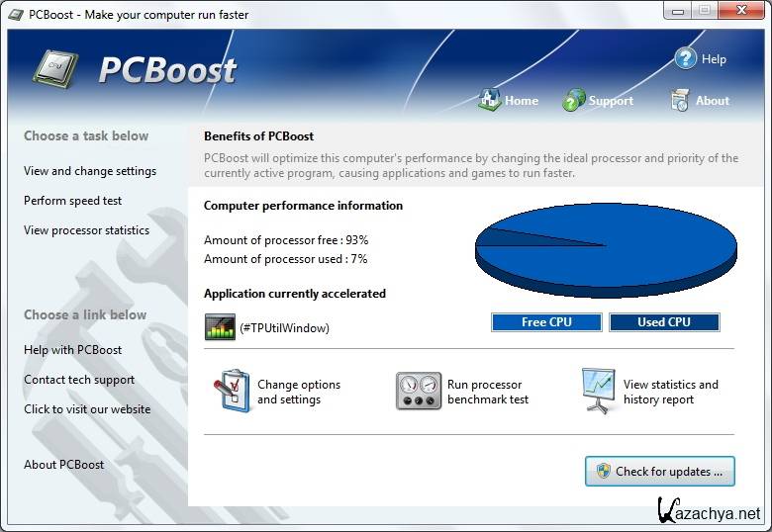Image resolution: width=772 pixels, height=532 pixels.
Task: Open About PCBoost in the sidebar
Action: coord(64,465)
